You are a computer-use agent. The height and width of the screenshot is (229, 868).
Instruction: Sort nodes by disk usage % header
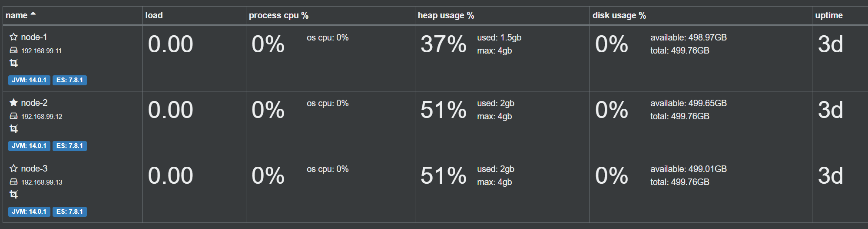click(x=619, y=15)
